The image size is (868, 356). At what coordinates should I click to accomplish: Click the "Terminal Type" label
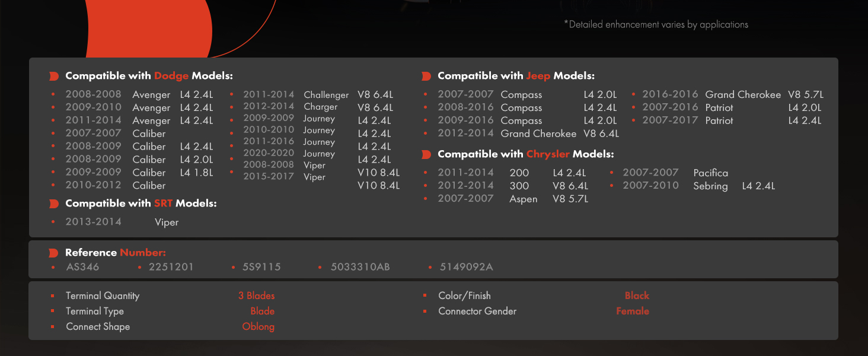pyautogui.click(x=95, y=311)
